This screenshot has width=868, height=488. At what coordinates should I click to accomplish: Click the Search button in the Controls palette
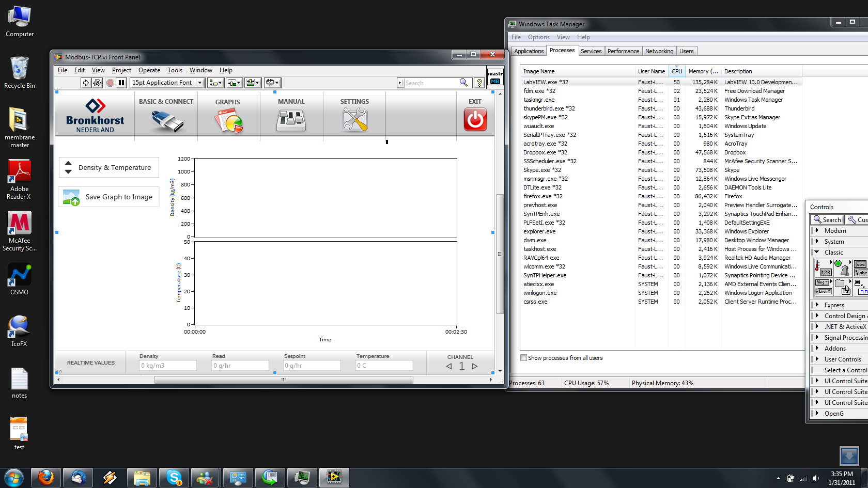(x=827, y=220)
